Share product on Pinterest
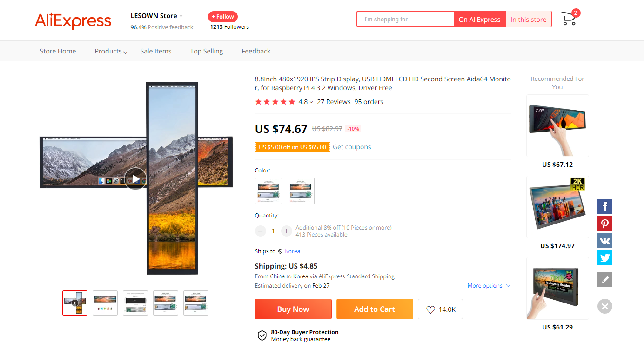This screenshot has width=644, height=362. pyautogui.click(x=604, y=224)
